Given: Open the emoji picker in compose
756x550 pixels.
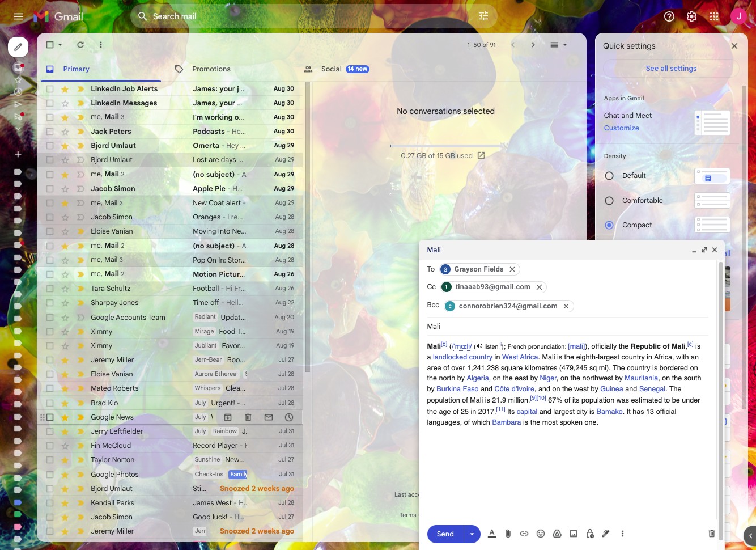Looking at the screenshot, I should pos(541,534).
